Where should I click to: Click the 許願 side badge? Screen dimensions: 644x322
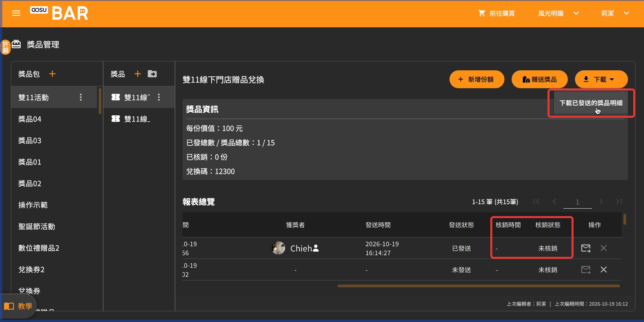pos(5,47)
